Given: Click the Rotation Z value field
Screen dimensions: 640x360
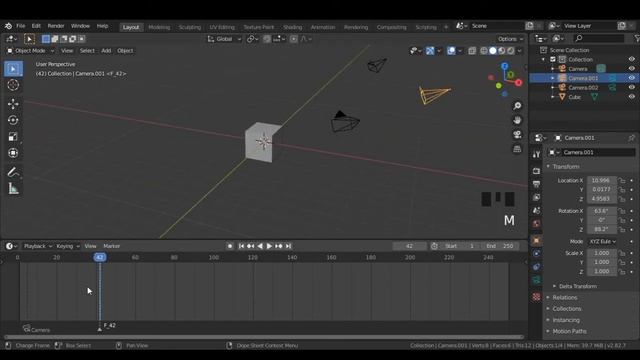Looking at the screenshot, I should tap(602, 229).
